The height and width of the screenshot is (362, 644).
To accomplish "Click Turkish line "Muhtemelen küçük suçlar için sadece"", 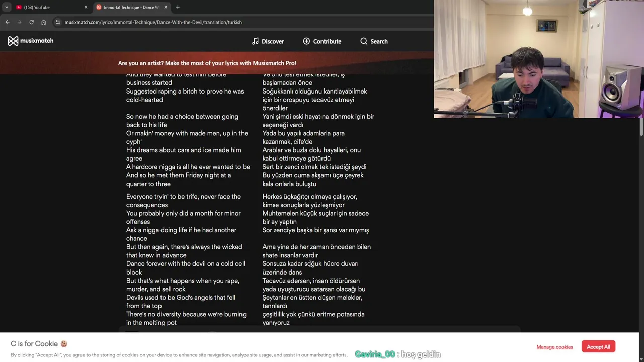I will (315, 213).
